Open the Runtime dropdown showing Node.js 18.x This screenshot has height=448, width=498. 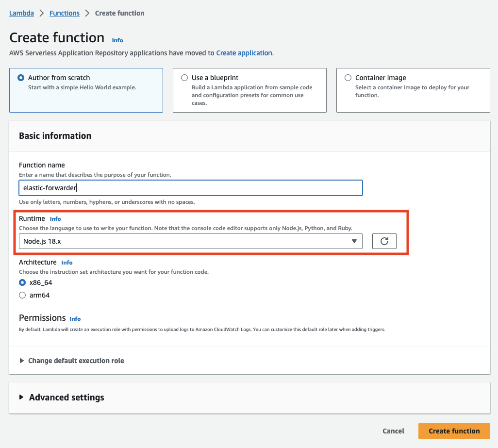191,241
